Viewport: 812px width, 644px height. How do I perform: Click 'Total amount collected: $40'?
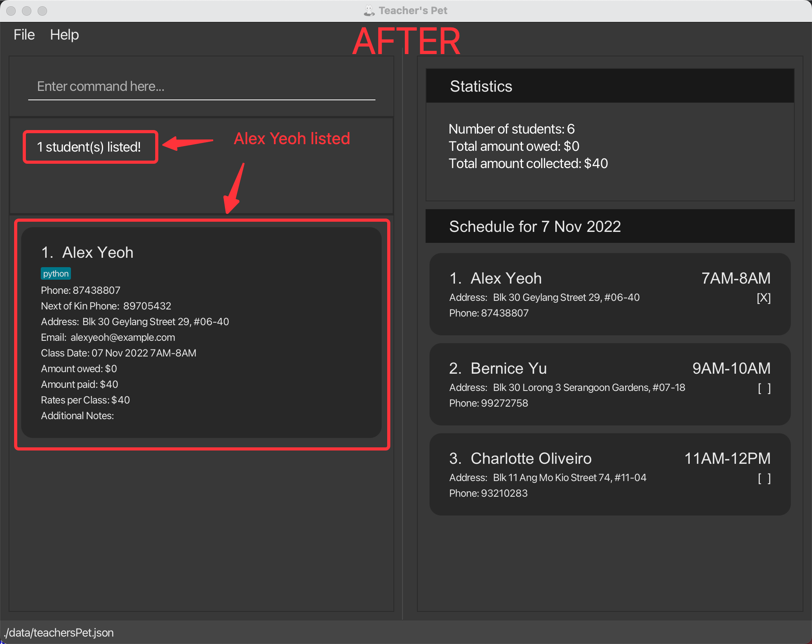(x=528, y=163)
